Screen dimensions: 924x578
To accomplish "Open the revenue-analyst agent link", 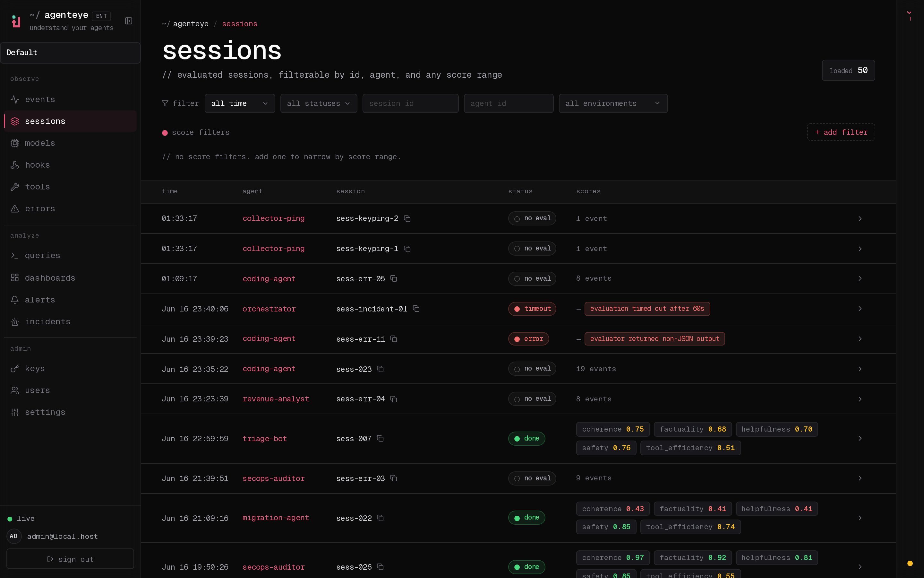I will tap(276, 399).
